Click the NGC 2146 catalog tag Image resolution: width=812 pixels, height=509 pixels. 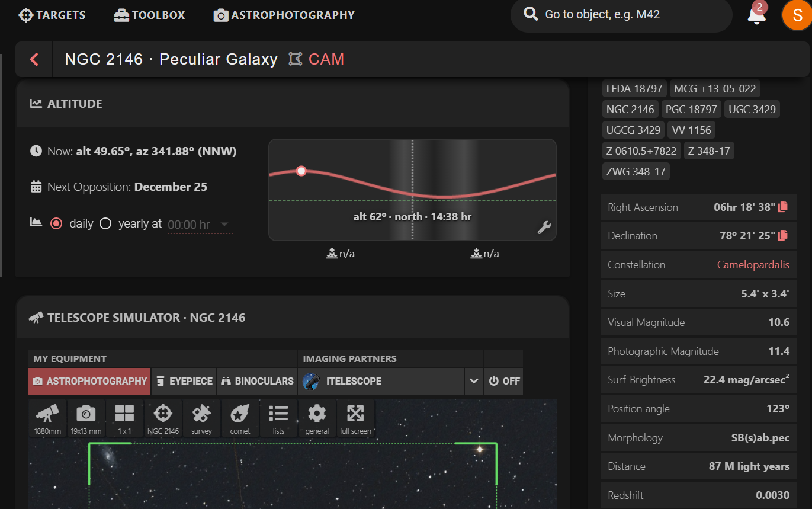[630, 110]
